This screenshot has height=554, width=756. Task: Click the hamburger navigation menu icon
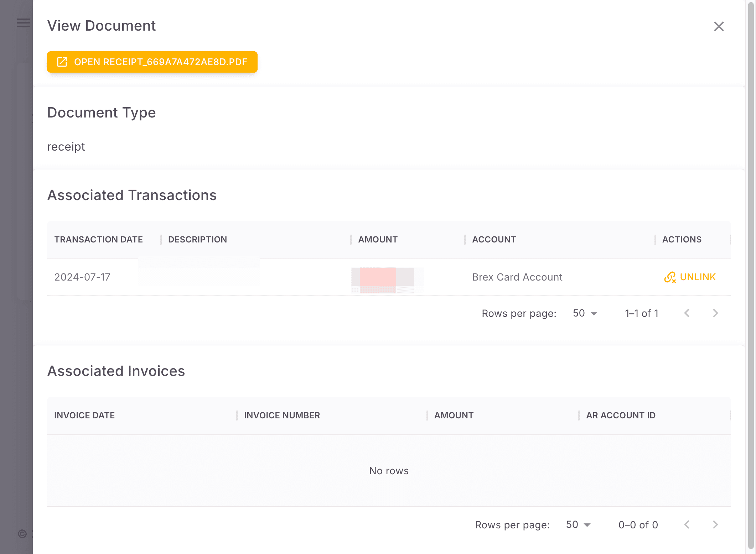23,22
